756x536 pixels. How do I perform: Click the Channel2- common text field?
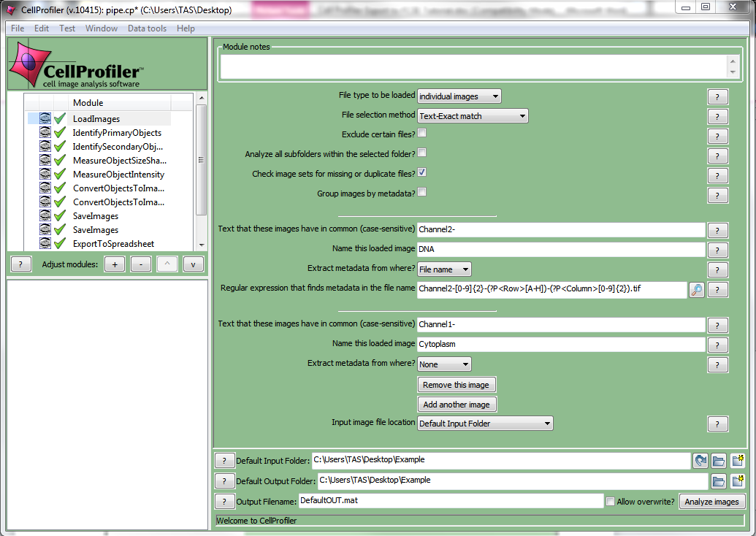pyautogui.click(x=561, y=230)
